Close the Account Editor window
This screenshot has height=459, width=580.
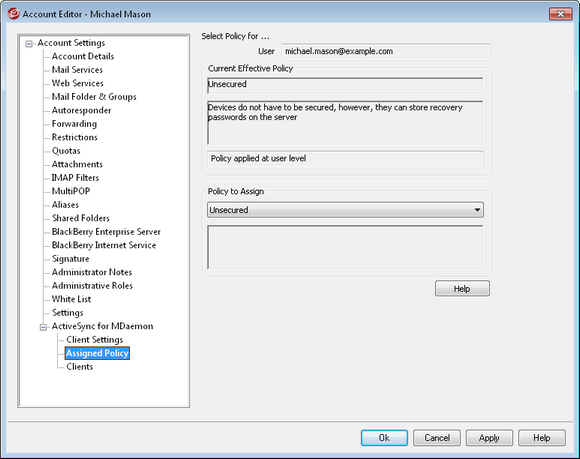point(560,14)
